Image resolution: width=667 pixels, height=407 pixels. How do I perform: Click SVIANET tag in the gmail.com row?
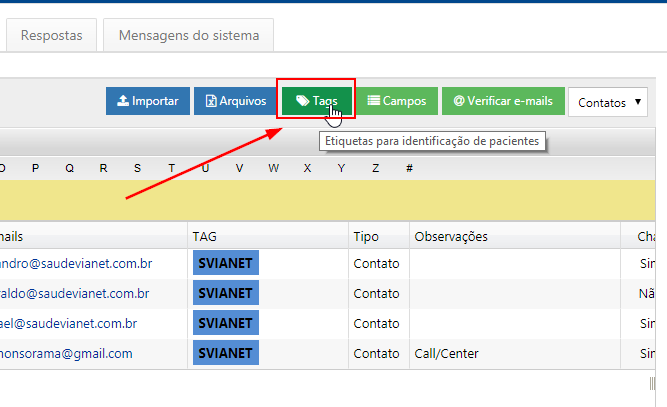226,353
